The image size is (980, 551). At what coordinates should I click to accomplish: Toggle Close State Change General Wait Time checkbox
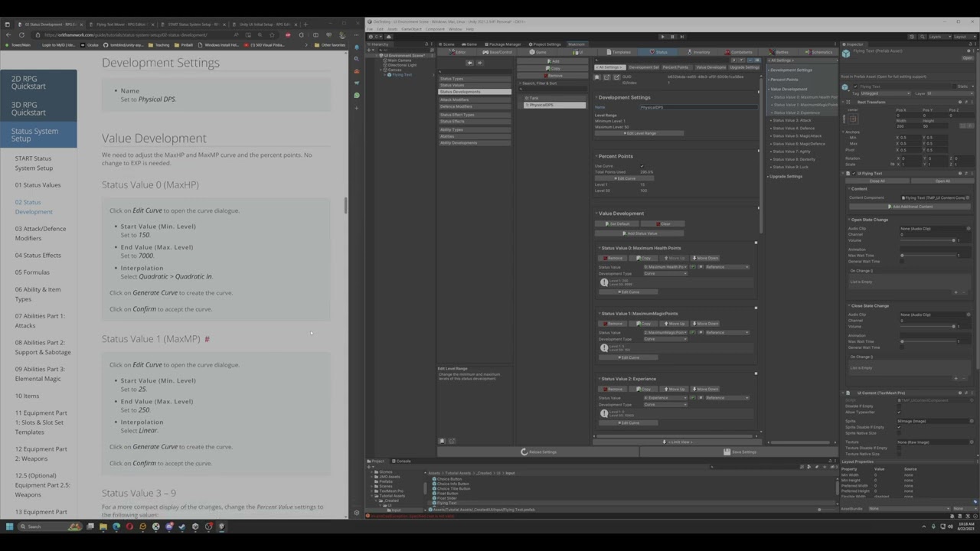[x=902, y=347]
